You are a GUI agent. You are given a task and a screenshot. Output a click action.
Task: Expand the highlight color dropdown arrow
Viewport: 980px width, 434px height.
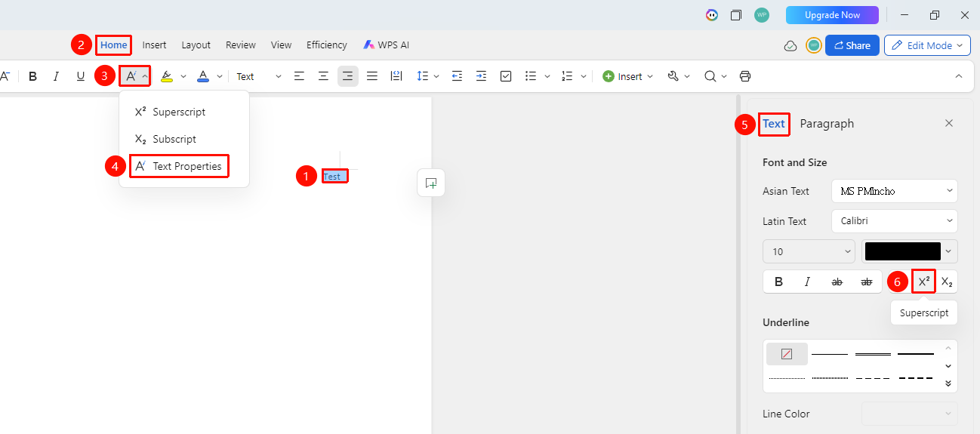[183, 76]
